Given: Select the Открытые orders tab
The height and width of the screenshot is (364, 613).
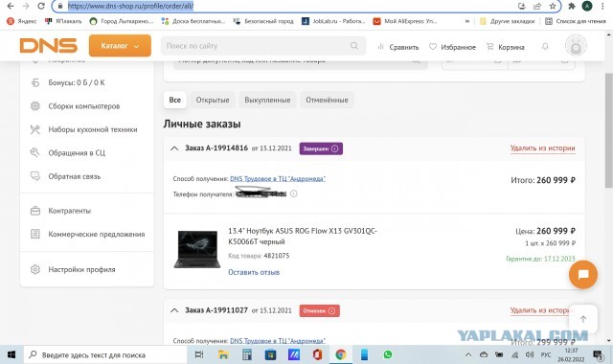Looking at the screenshot, I should [213, 100].
